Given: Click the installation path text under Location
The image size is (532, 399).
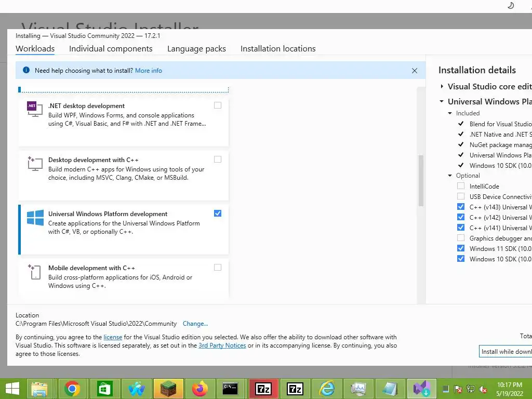Looking at the screenshot, I should (x=96, y=324).
